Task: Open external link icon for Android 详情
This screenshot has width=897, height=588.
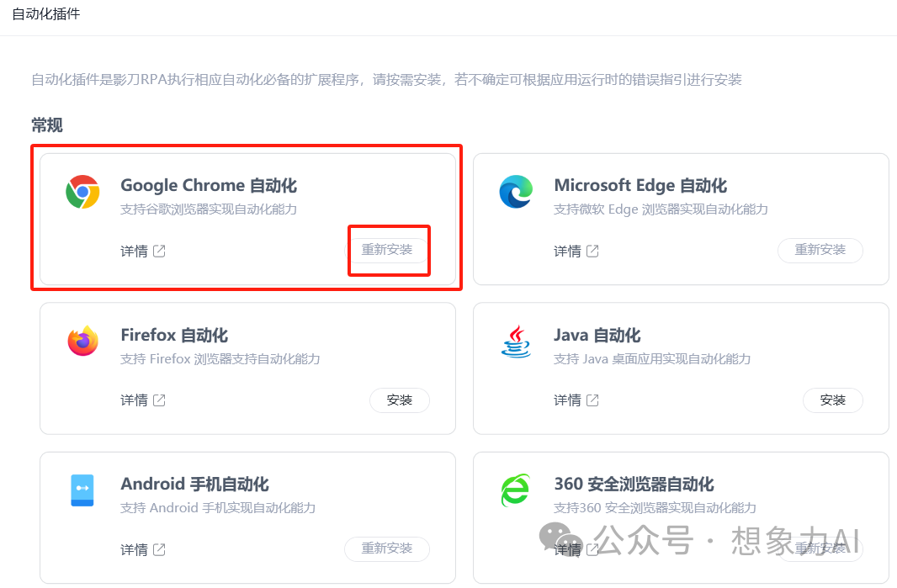Action: click(160, 549)
